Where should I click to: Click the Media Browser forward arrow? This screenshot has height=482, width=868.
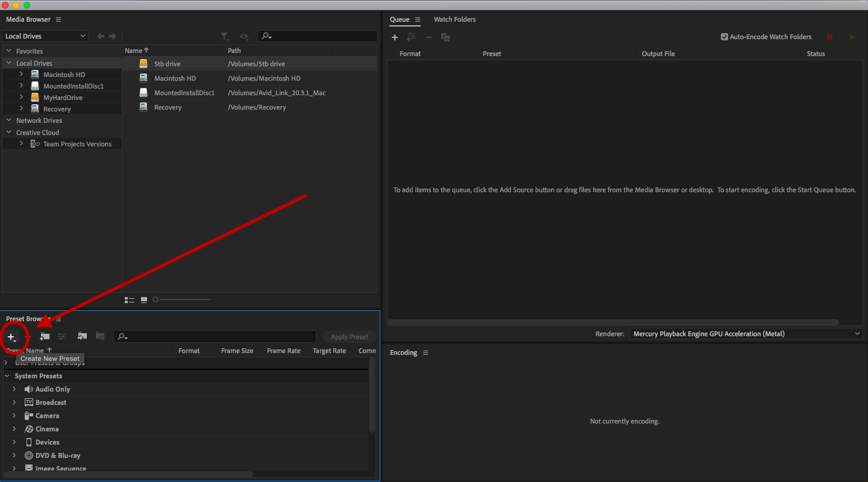coord(113,36)
